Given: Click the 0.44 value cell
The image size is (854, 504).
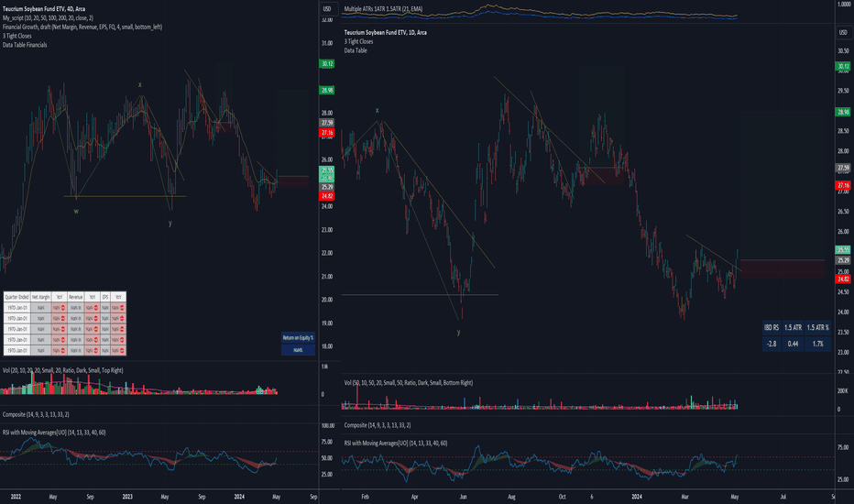Looking at the screenshot, I should tap(793, 344).
